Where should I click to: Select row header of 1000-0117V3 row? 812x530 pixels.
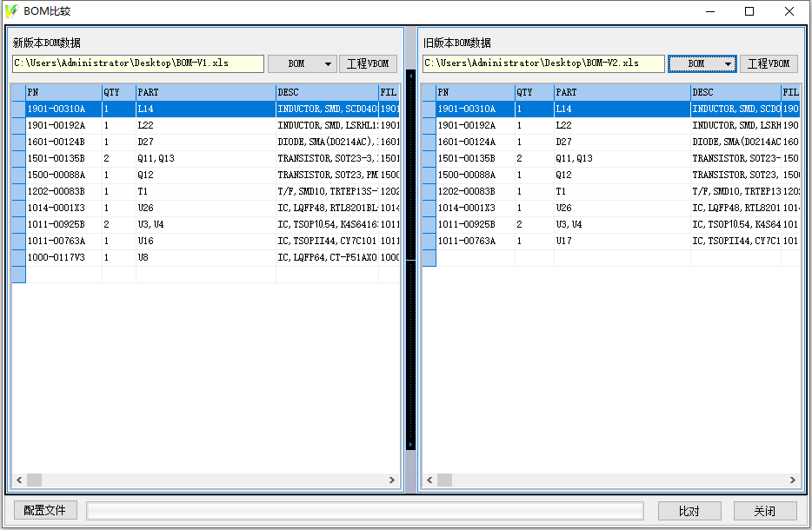[18, 258]
